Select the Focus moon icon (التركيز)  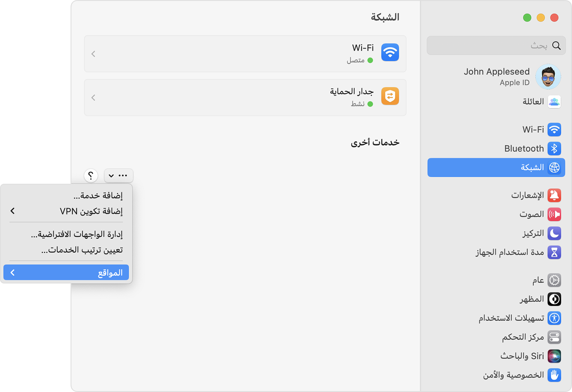coord(554,233)
